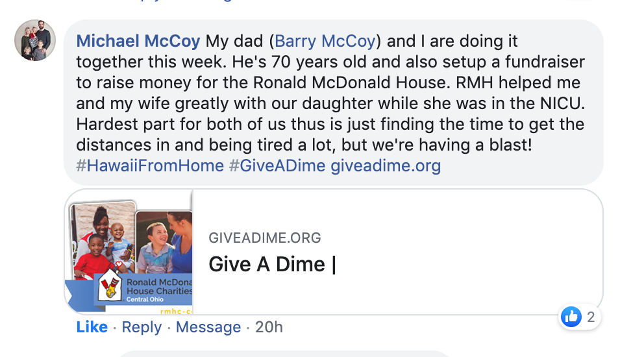The image size is (644, 357).
Task: Open the Barry McCoy mention link
Action: pyautogui.click(x=325, y=42)
